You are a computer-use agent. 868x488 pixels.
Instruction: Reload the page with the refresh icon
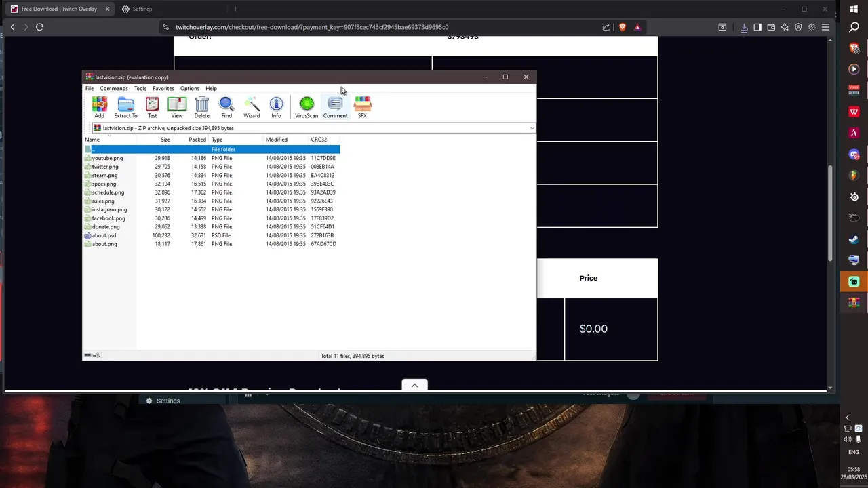click(39, 27)
